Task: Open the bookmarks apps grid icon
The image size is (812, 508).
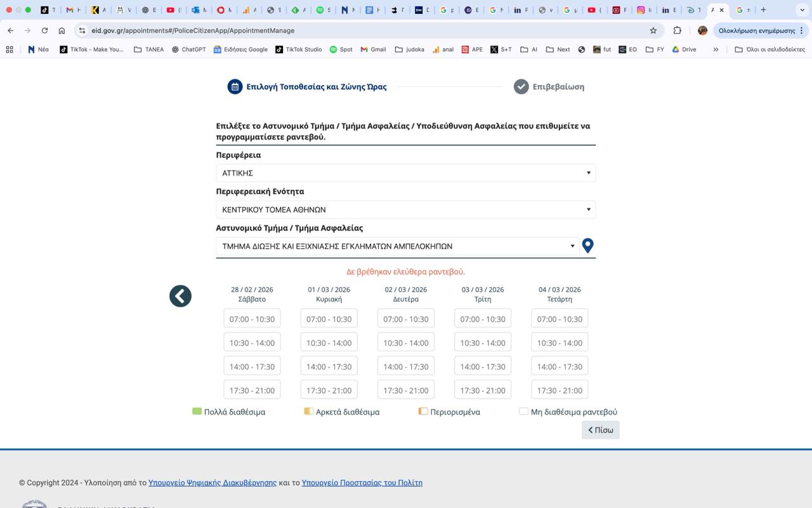Action: (10, 50)
